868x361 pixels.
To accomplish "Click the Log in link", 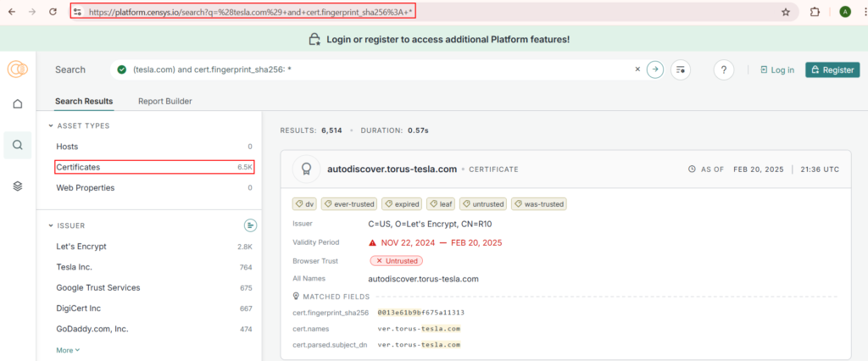I will coord(777,69).
